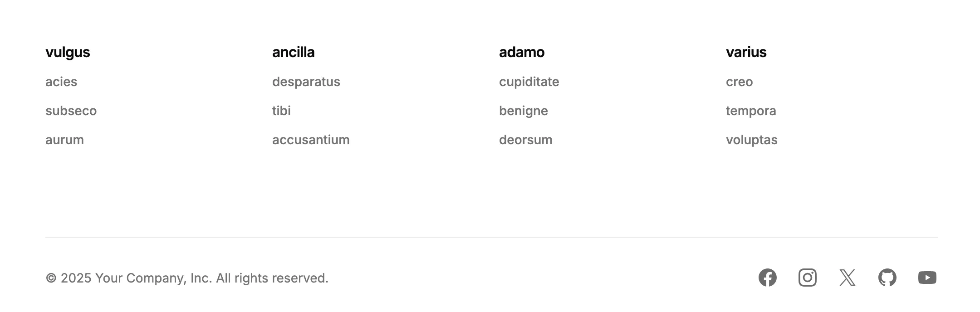980x312 pixels.
Task: Select the cupiditate link
Action: coord(529,82)
